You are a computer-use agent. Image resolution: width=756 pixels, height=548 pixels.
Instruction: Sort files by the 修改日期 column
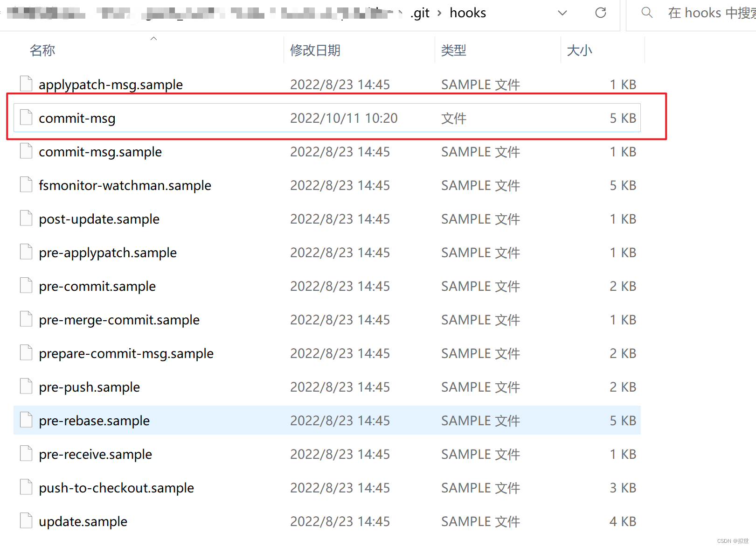[x=315, y=50]
